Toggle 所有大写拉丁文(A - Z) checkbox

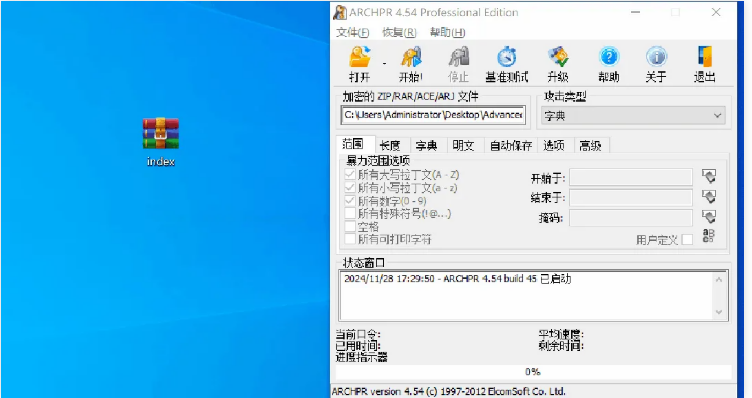point(350,175)
